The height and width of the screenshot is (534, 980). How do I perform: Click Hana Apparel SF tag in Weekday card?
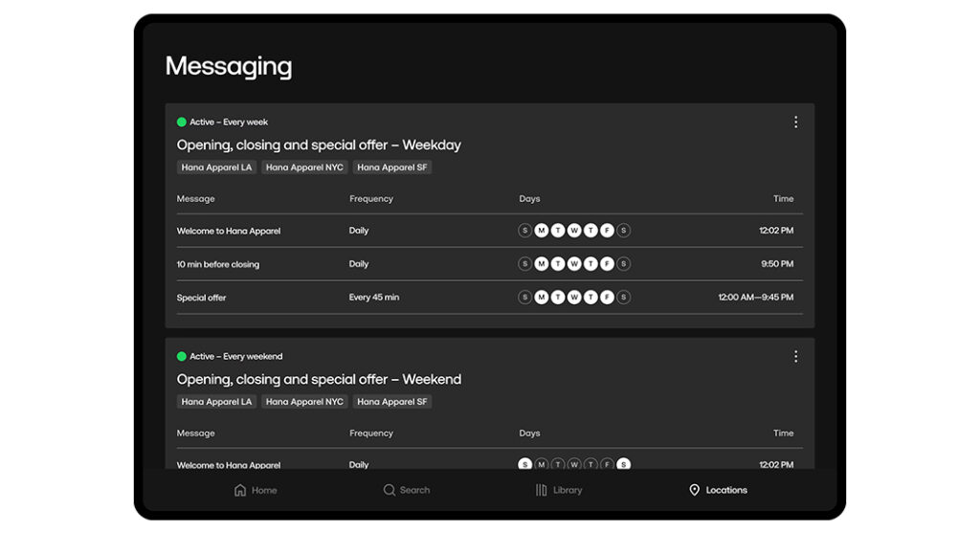(393, 167)
